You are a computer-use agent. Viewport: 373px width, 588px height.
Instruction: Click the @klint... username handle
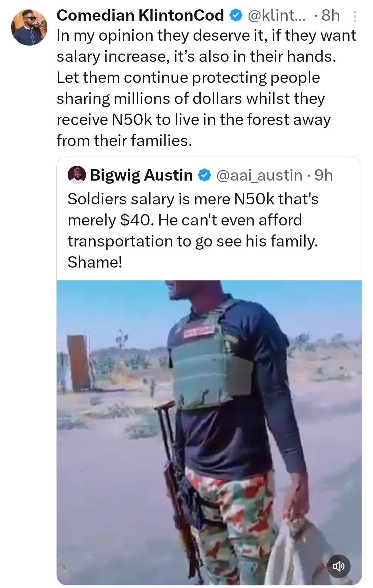tap(277, 16)
